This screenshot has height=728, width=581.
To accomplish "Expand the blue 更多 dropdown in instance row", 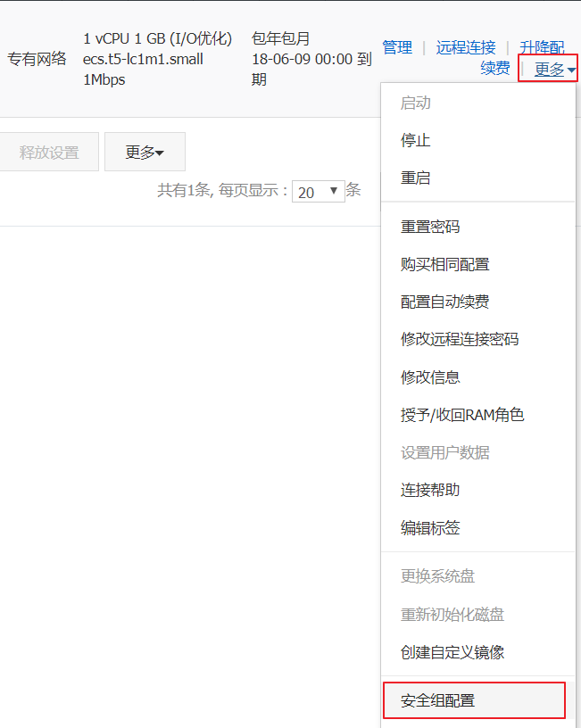I will [x=555, y=70].
